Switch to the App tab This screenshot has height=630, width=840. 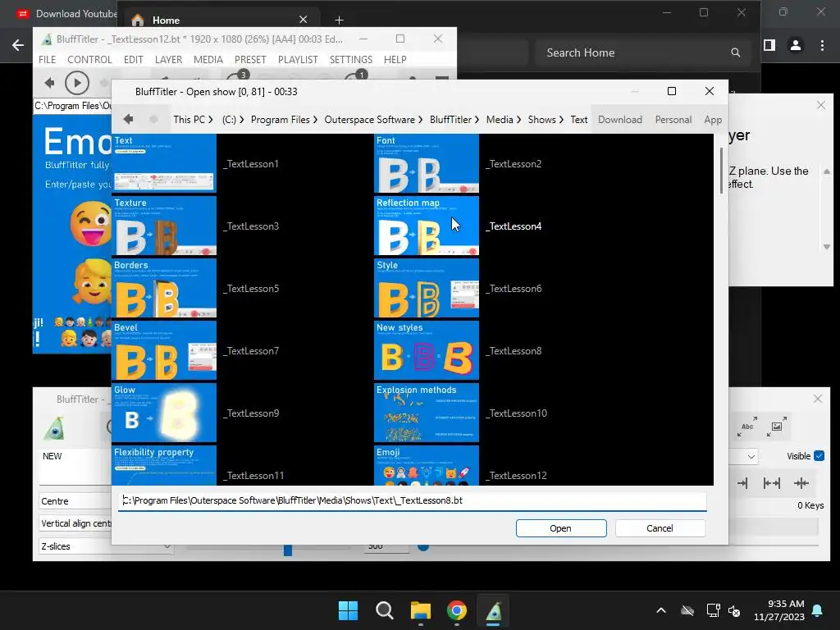click(x=713, y=120)
